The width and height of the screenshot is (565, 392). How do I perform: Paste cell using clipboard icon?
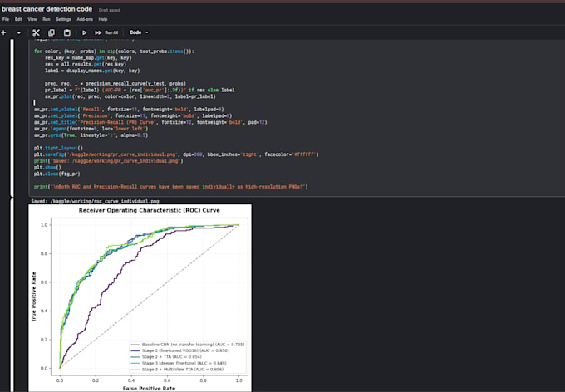(67, 32)
